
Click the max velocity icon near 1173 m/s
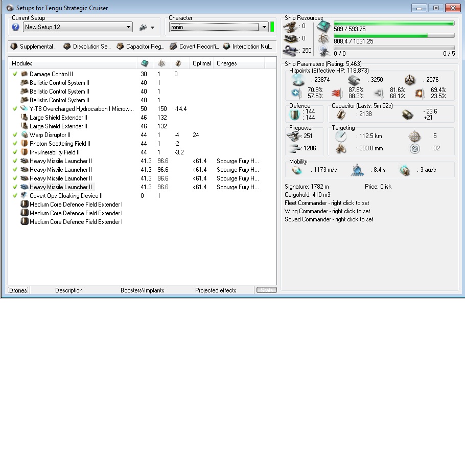[x=297, y=170]
